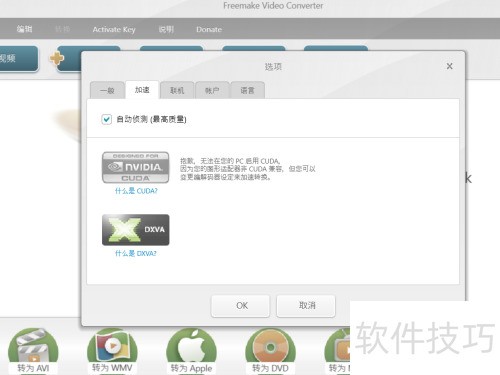
Task: Toggle the 自动侦测 (最高质量) checkbox
Action: 106,119
